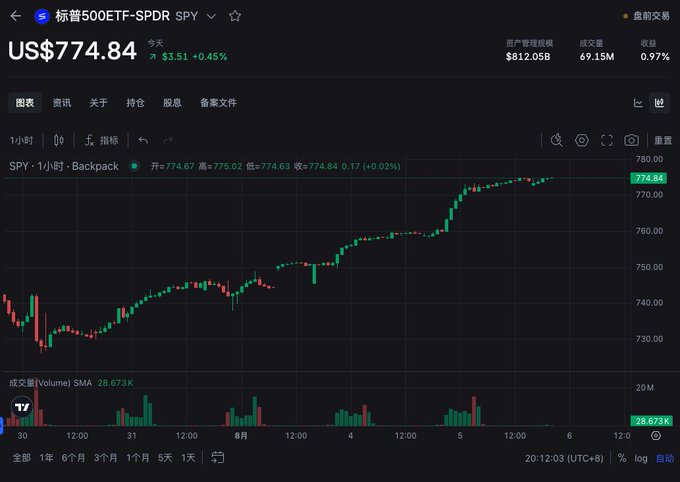Click the $812.05B assets value
The height and width of the screenshot is (482, 680).
[x=528, y=56]
